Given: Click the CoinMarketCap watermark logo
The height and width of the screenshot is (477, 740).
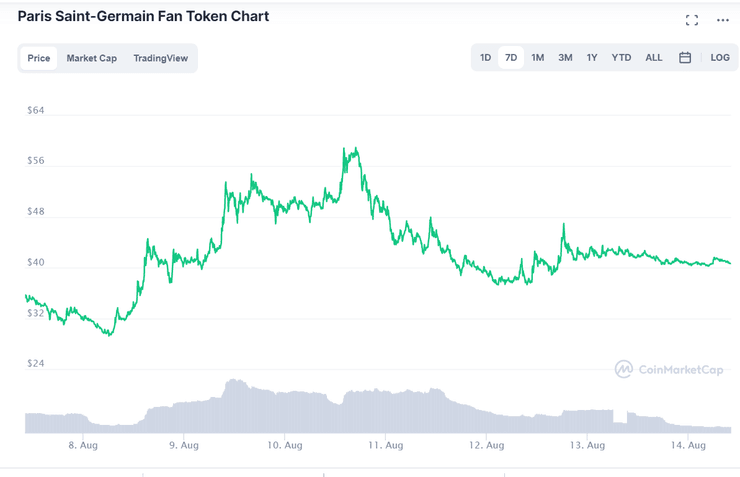Looking at the screenshot, I should [668, 369].
